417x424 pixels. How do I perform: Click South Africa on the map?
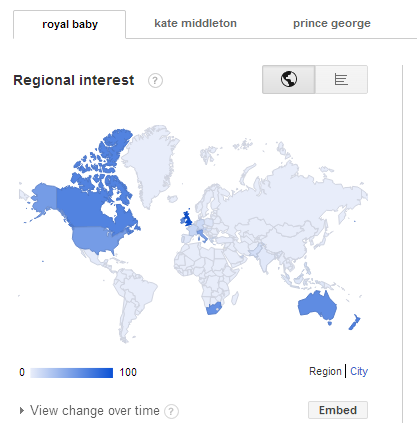click(x=213, y=309)
